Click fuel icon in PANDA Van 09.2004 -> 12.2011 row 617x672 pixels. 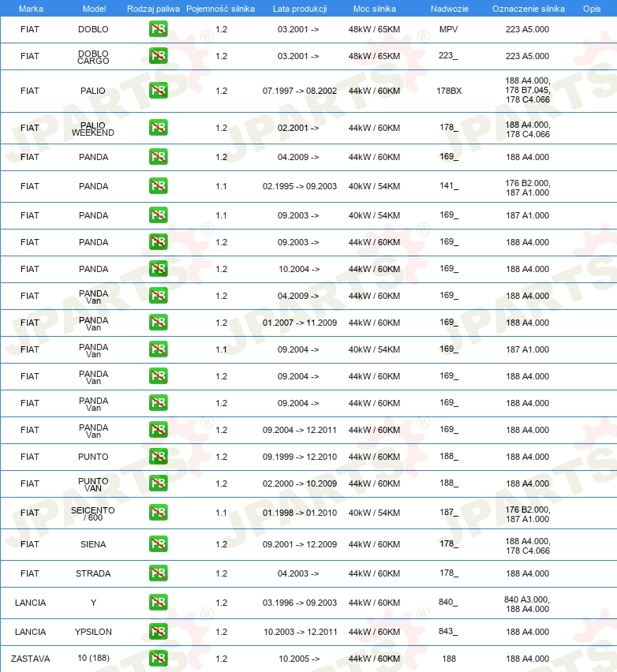[159, 429]
